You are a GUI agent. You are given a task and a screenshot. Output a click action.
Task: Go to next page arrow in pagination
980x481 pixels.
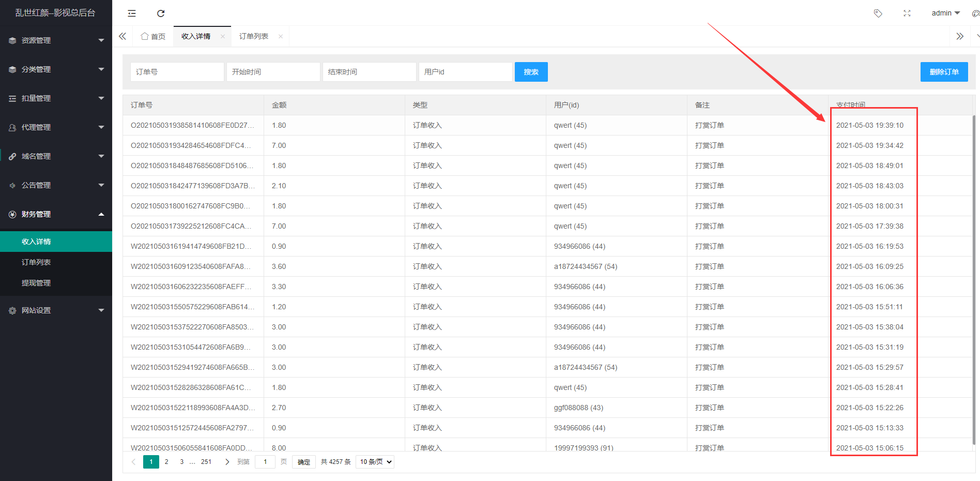point(227,462)
